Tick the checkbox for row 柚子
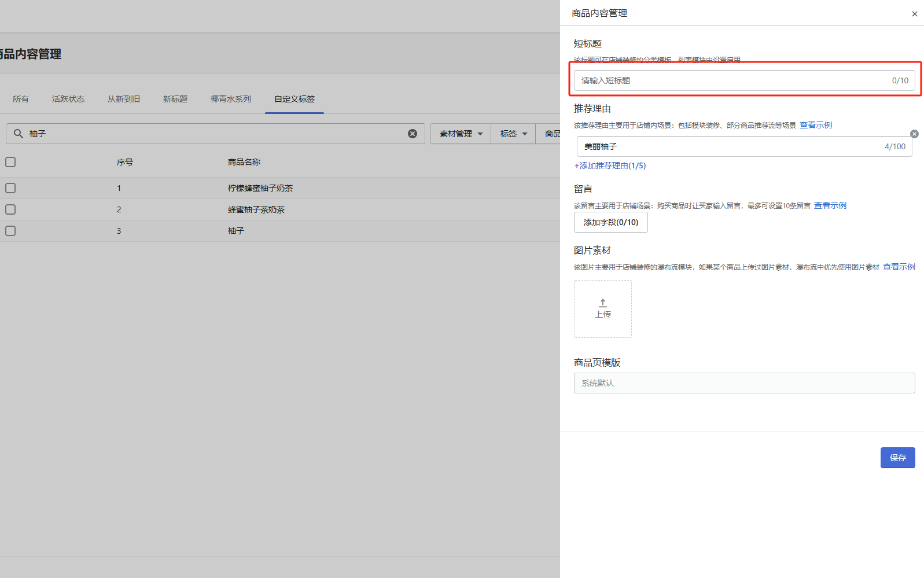This screenshot has width=924, height=578. (10, 231)
